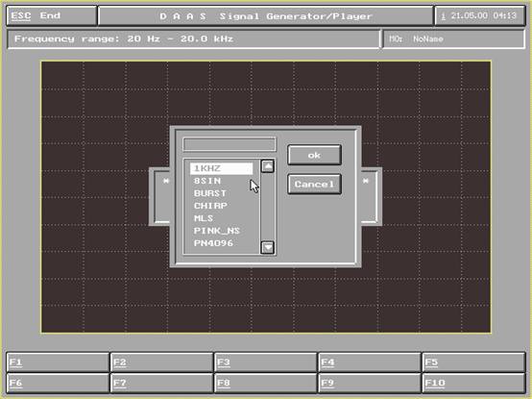The height and width of the screenshot is (399, 532).
Task: Click the scroll up arrow in the signal list
Action: [x=268, y=166]
